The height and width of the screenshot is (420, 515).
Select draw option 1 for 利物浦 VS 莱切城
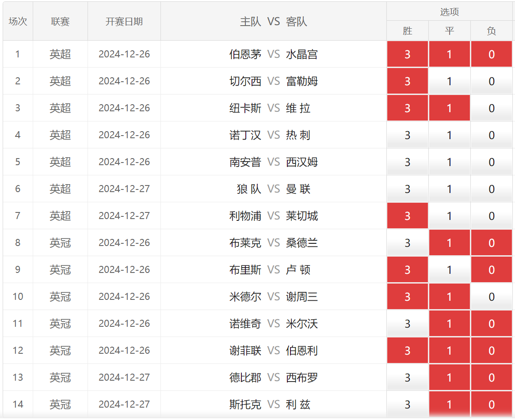coord(449,216)
